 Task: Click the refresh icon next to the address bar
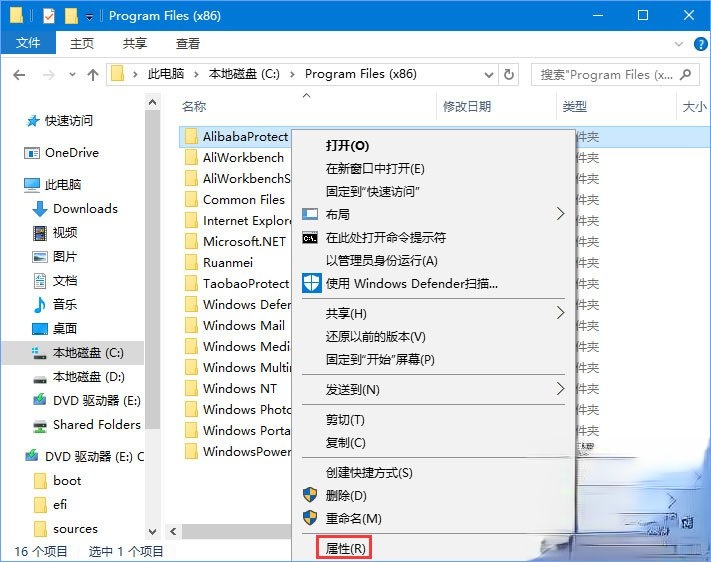pyautogui.click(x=509, y=74)
